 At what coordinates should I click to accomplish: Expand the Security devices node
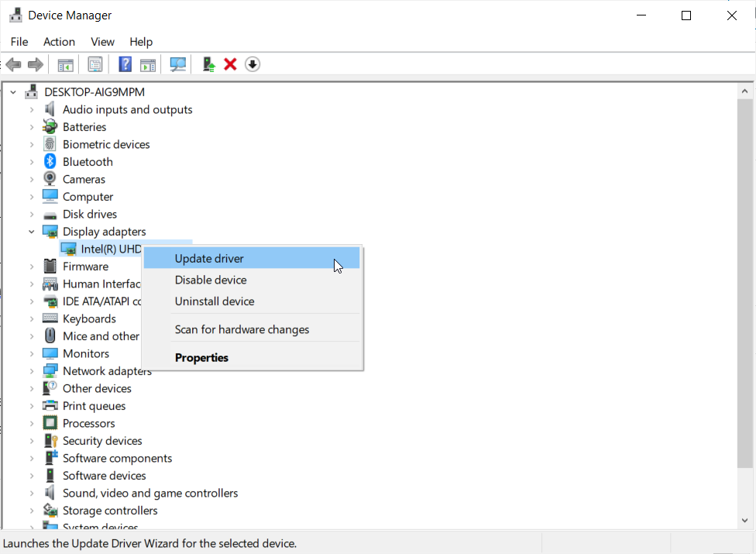coord(32,441)
